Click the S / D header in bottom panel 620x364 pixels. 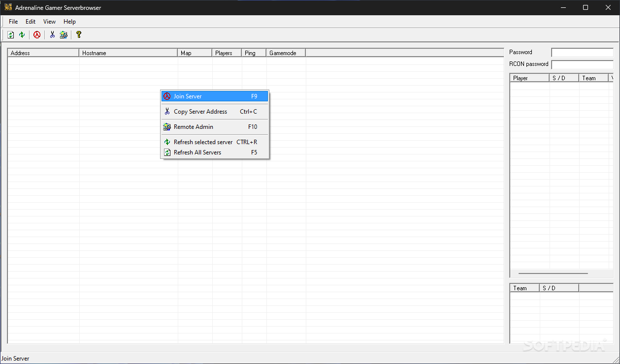click(x=559, y=288)
